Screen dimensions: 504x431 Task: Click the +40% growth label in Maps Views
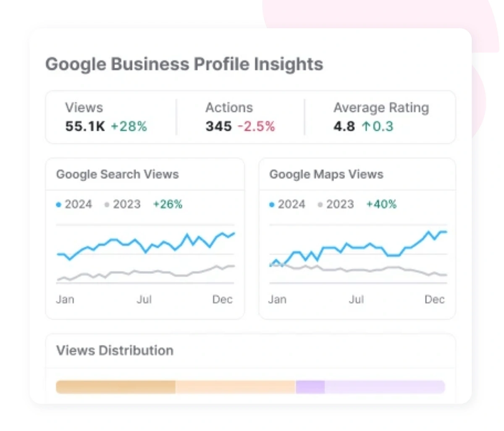381,204
